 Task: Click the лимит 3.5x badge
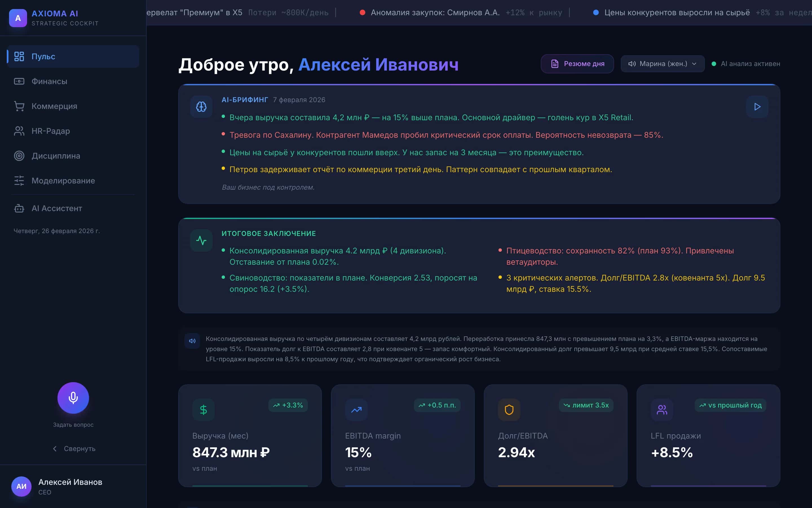click(x=586, y=405)
